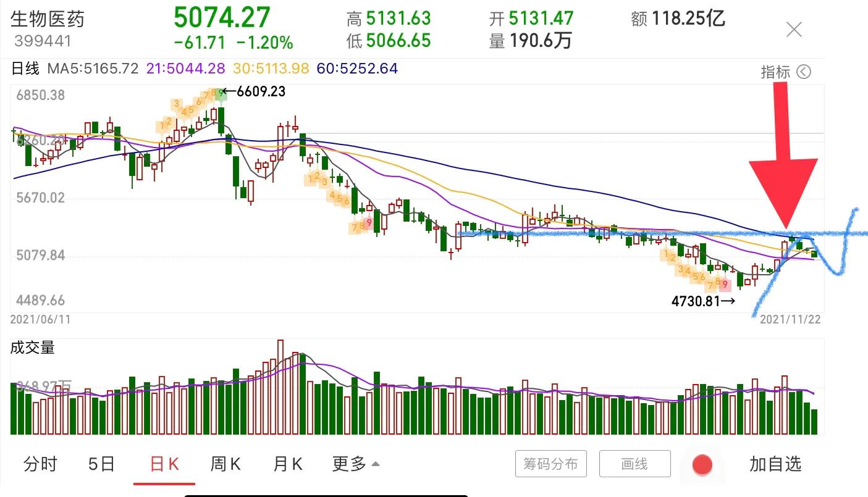Tap the red circle icon beside 加自选
The image size is (868, 497).
[702, 464]
